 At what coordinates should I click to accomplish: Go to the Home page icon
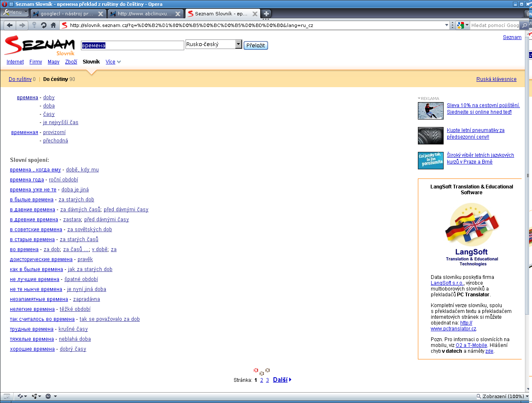click(x=53, y=25)
